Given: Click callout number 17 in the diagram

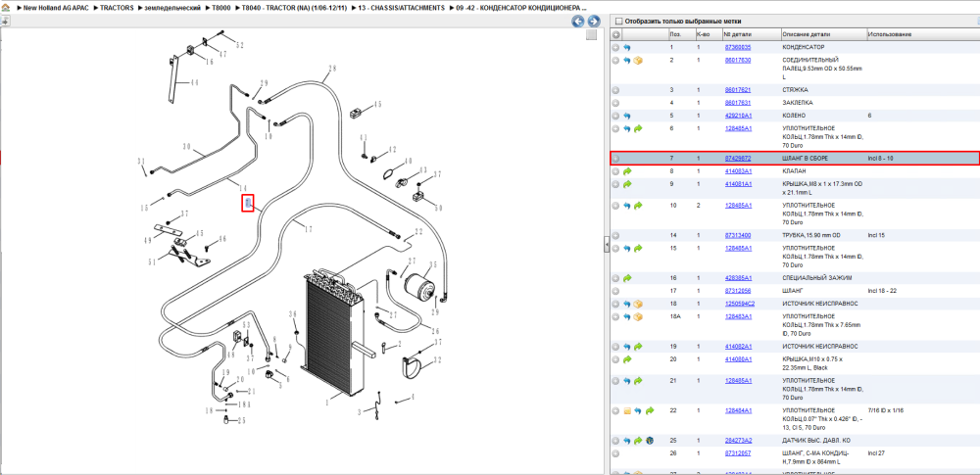Looking at the screenshot, I should (308, 230).
